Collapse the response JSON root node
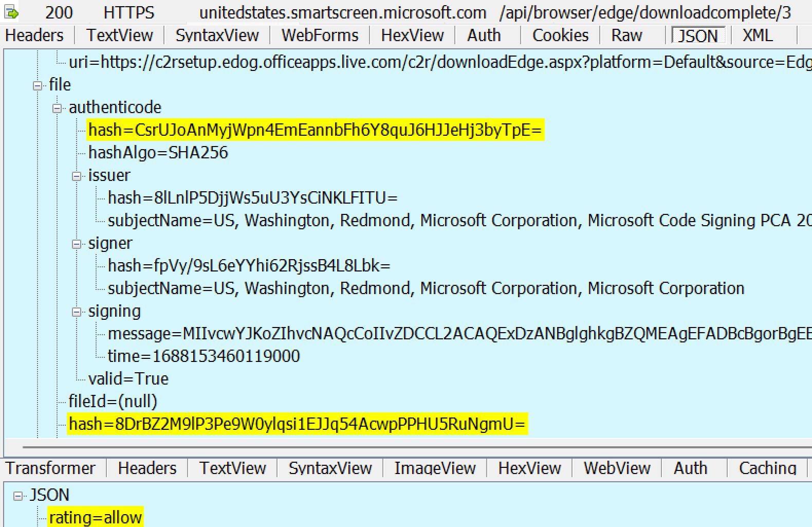Image resolution: width=812 pixels, height=527 pixels. (x=18, y=496)
